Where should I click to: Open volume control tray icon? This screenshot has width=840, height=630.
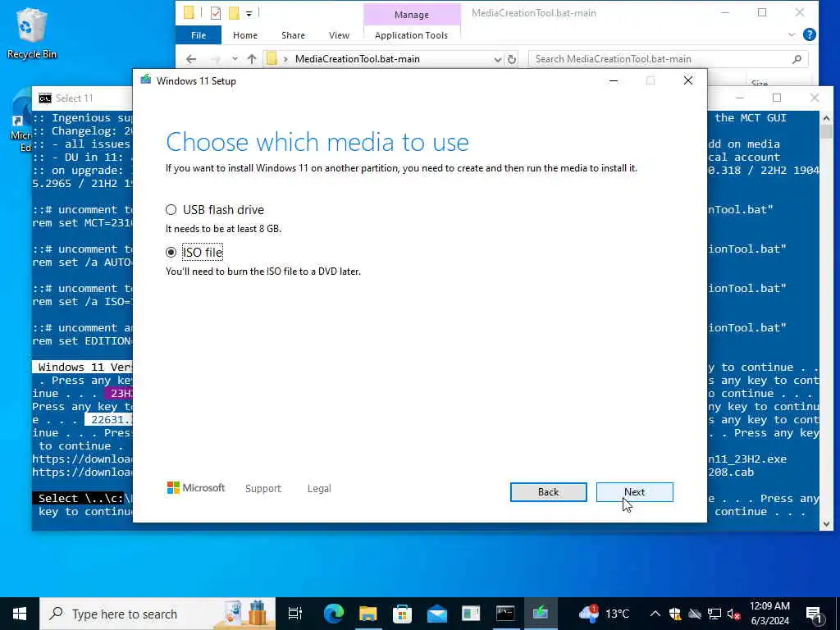(x=733, y=614)
